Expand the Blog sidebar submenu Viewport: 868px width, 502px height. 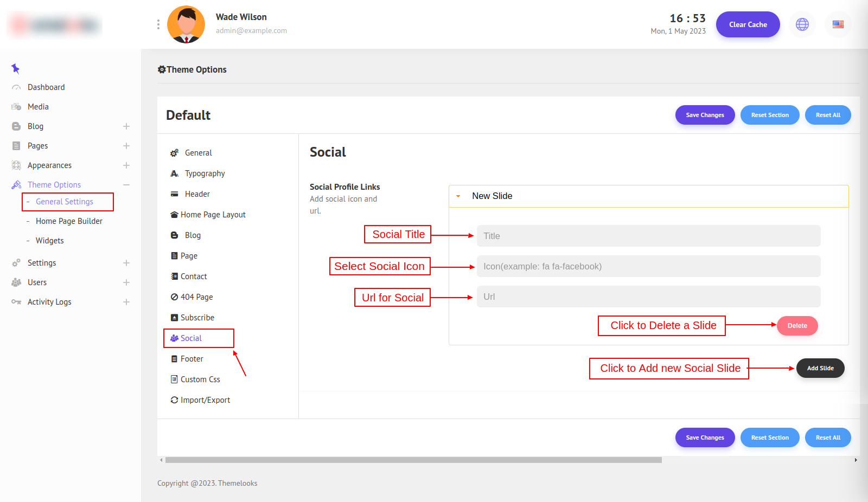coord(126,126)
